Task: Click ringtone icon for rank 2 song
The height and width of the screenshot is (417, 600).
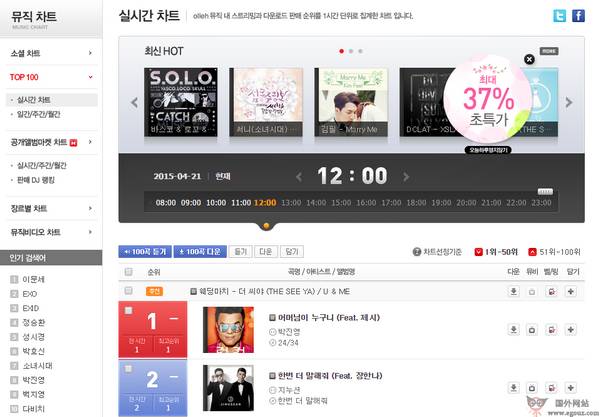Action: [x=551, y=388]
